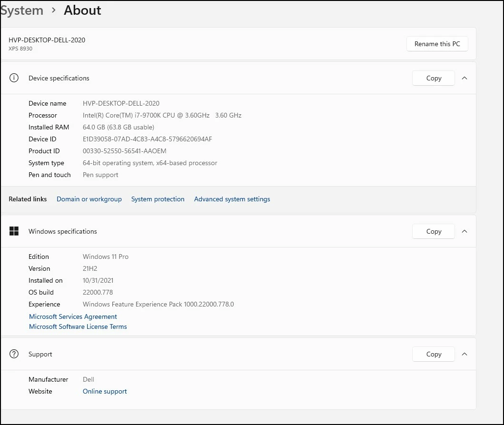The height and width of the screenshot is (425, 504).
Task: Go back to System breadcrumb
Action: pos(21,10)
